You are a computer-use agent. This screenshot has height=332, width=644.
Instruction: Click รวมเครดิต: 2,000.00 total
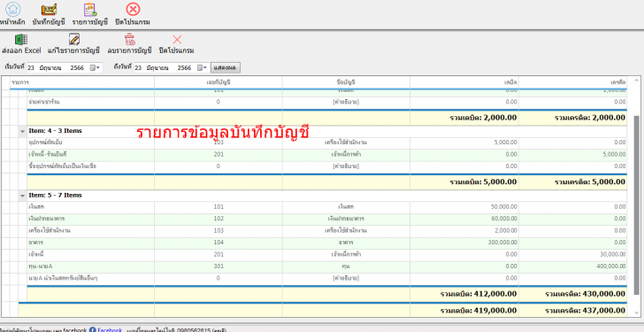pyautogui.click(x=590, y=118)
